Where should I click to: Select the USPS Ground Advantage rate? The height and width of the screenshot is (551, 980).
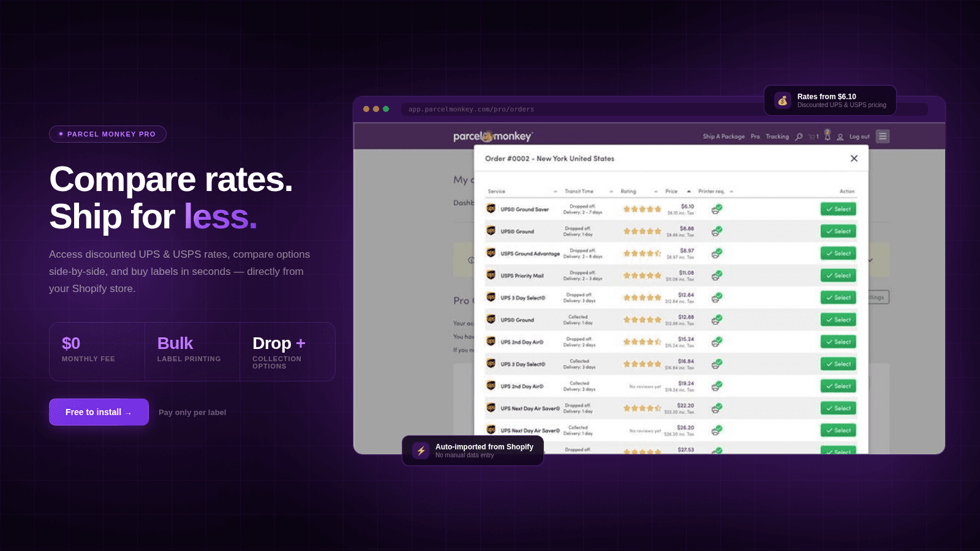pos(838,253)
